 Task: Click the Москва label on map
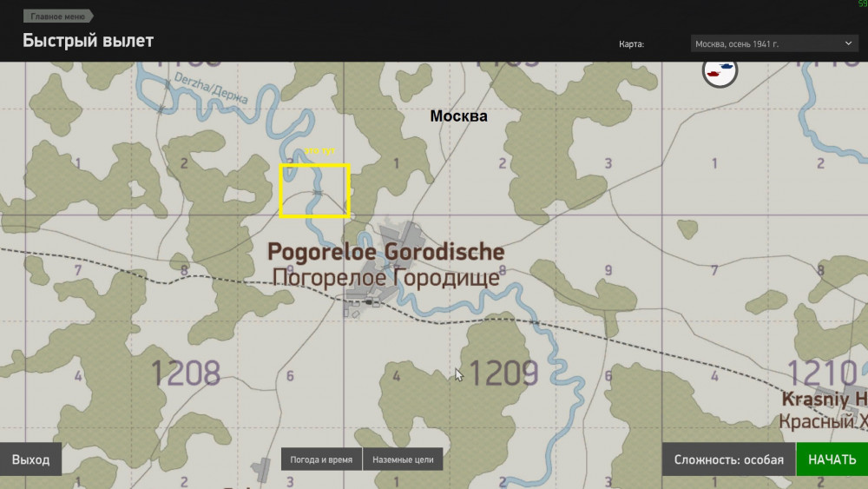(459, 116)
